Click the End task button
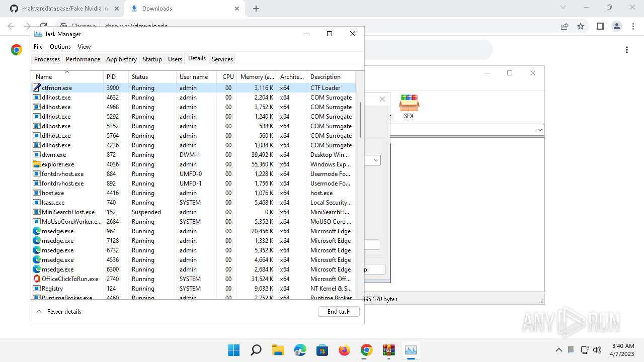The height and width of the screenshot is (362, 644). (x=339, y=312)
